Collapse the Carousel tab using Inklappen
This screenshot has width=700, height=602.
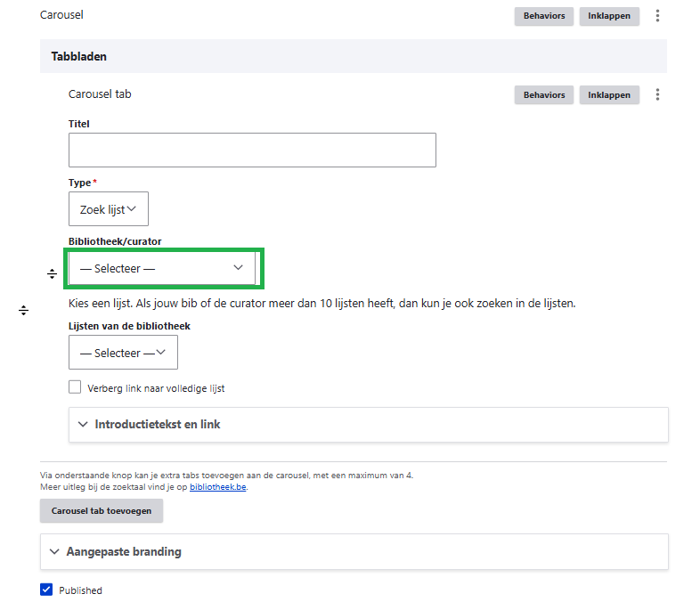coord(609,95)
